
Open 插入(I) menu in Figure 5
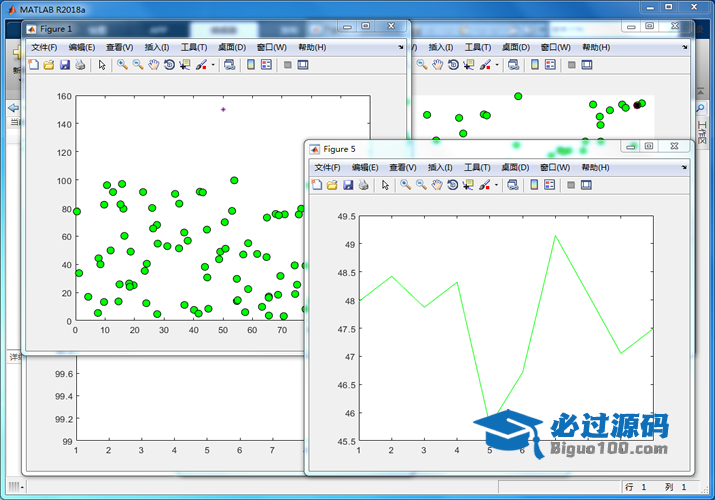coord(440,167)
